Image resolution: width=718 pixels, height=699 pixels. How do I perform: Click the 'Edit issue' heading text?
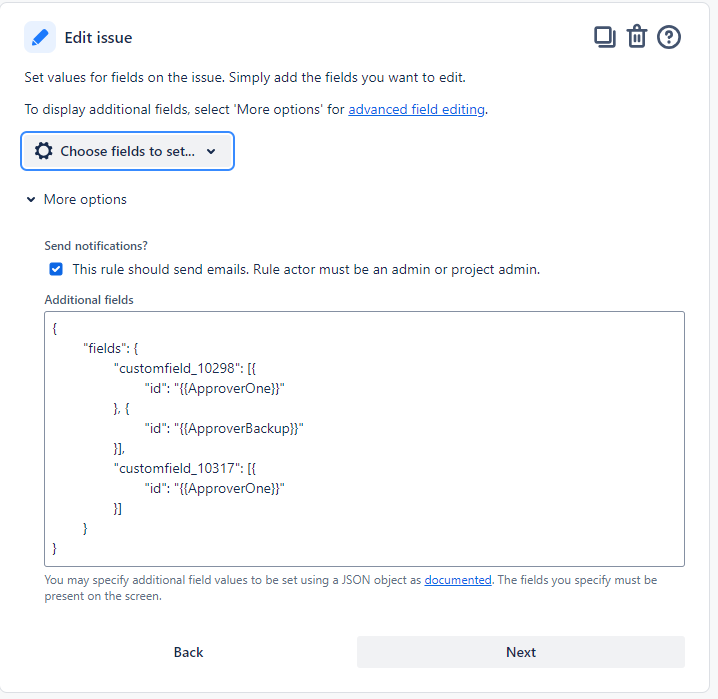[98, 38]
